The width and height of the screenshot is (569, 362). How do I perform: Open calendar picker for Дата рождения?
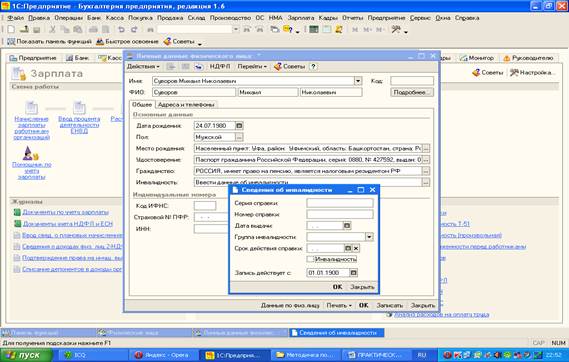[239, 126]
